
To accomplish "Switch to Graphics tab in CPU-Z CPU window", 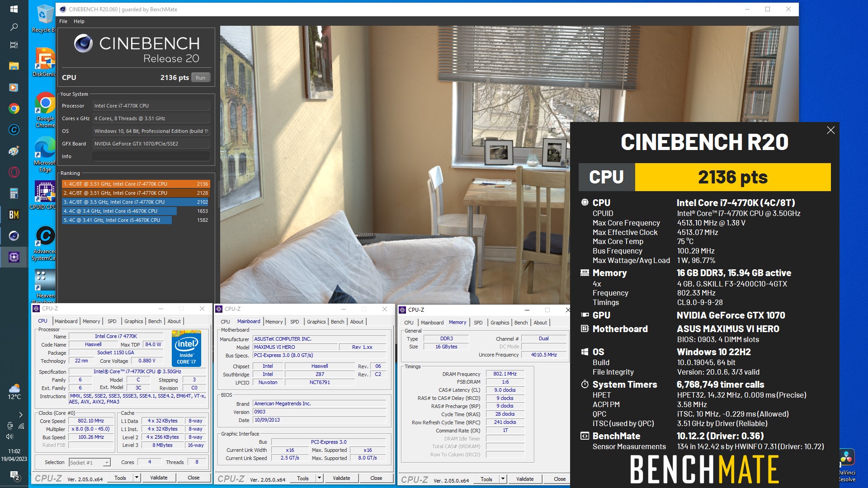I will tap(134, 321).
